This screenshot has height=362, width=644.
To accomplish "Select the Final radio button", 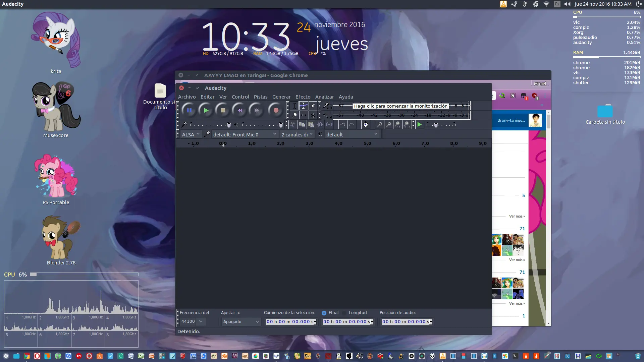I will [324, 313].
